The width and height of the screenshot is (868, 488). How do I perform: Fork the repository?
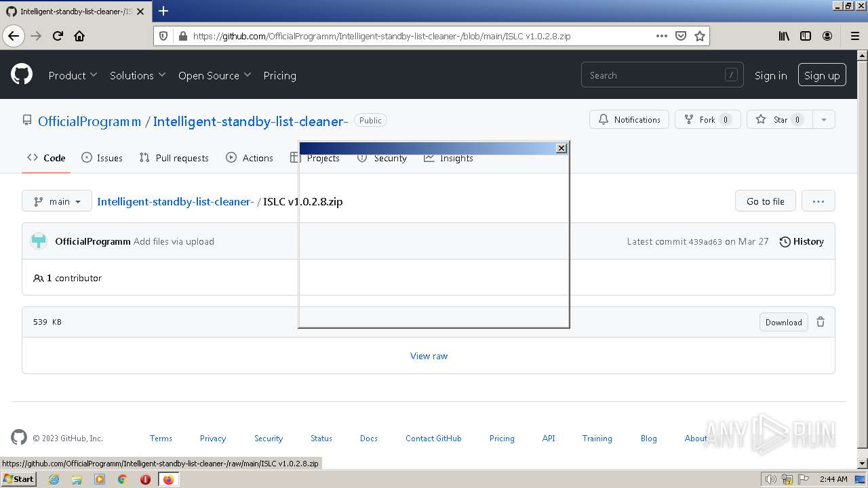click(x=708, y=119)
